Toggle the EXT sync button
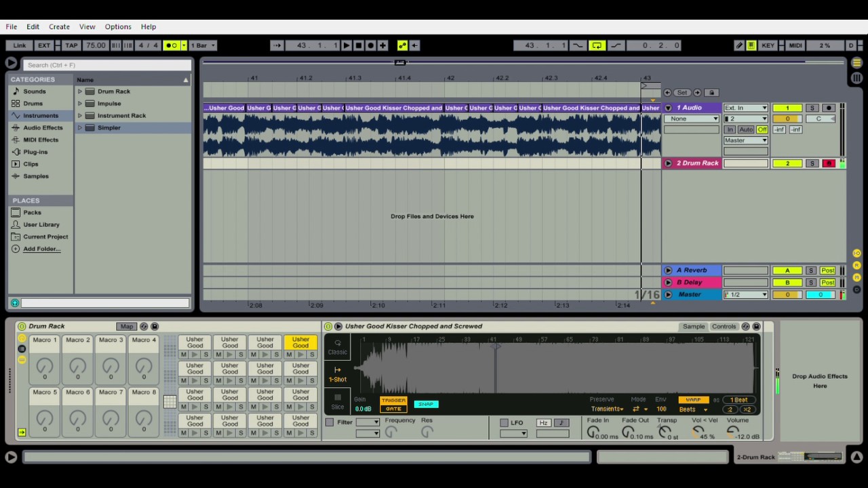The image size is (868, 488). [x=44, y=45]
